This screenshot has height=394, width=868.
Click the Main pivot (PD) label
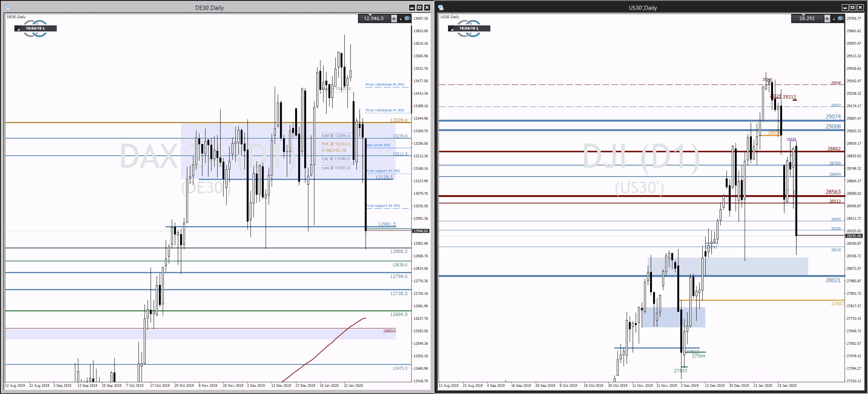pos(378,145)
